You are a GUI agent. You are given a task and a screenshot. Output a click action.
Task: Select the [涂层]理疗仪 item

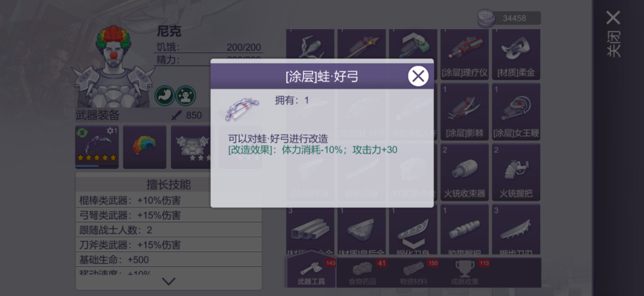pos(465,54)
